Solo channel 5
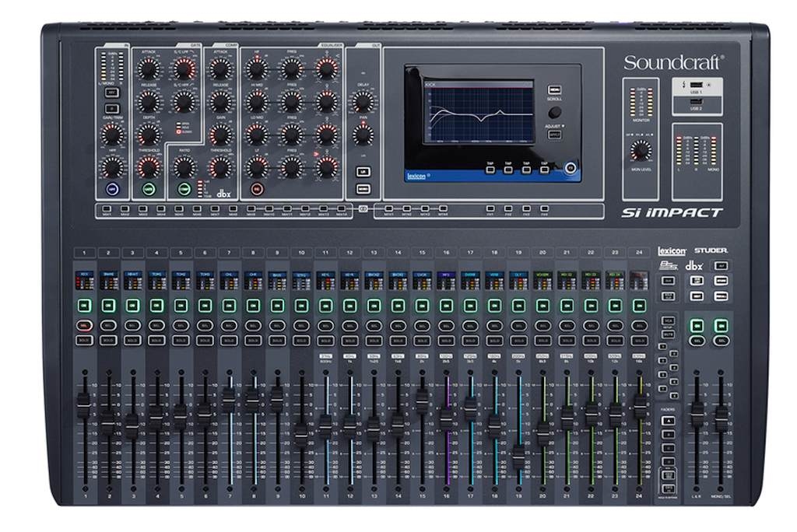The height and width of the screenshot is (532, 797). point(181,340)
